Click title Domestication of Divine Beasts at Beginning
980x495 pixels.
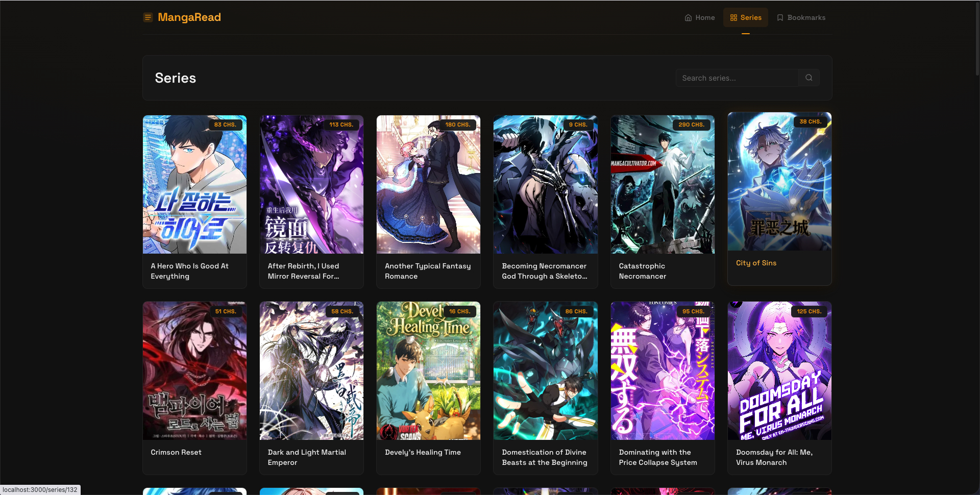545,457
